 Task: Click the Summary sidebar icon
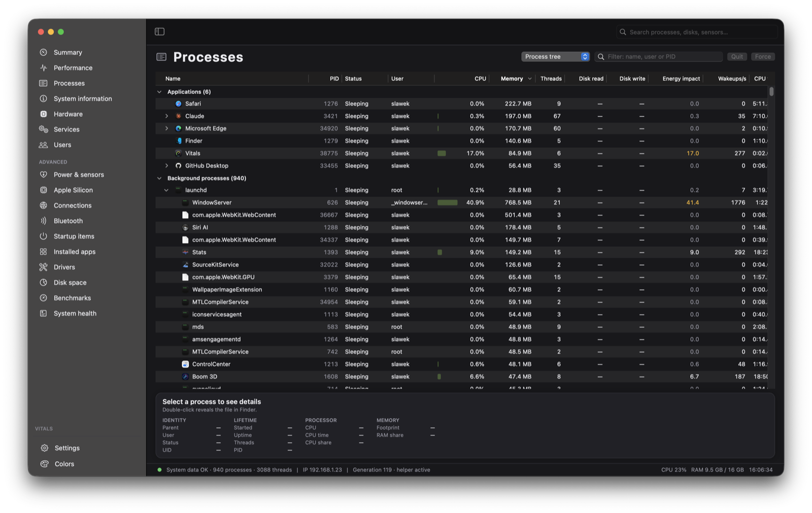tap(44, 52)
